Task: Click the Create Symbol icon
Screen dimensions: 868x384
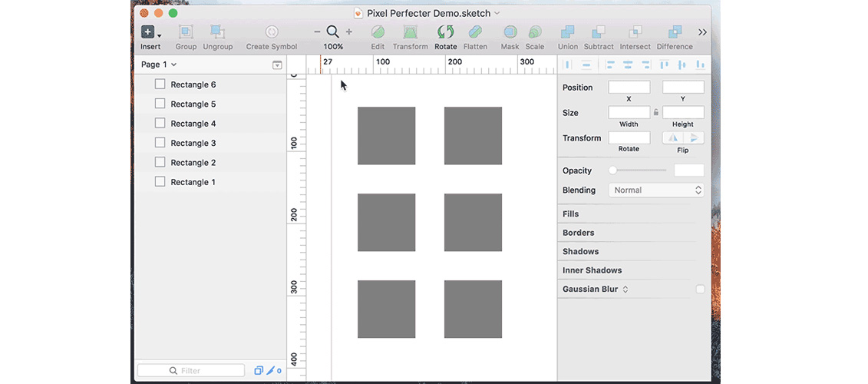Action: click(x=271, y=32)
